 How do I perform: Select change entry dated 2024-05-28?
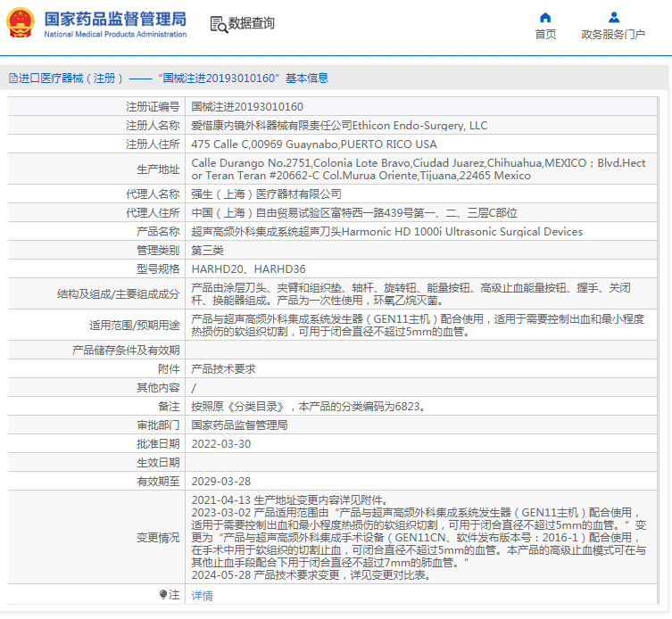[311, 575]
